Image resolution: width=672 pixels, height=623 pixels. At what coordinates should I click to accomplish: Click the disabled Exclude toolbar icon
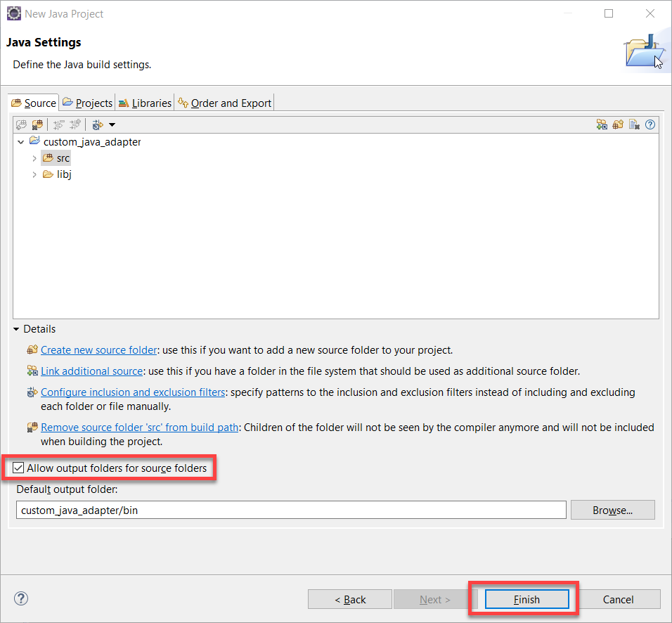point(59,124)
